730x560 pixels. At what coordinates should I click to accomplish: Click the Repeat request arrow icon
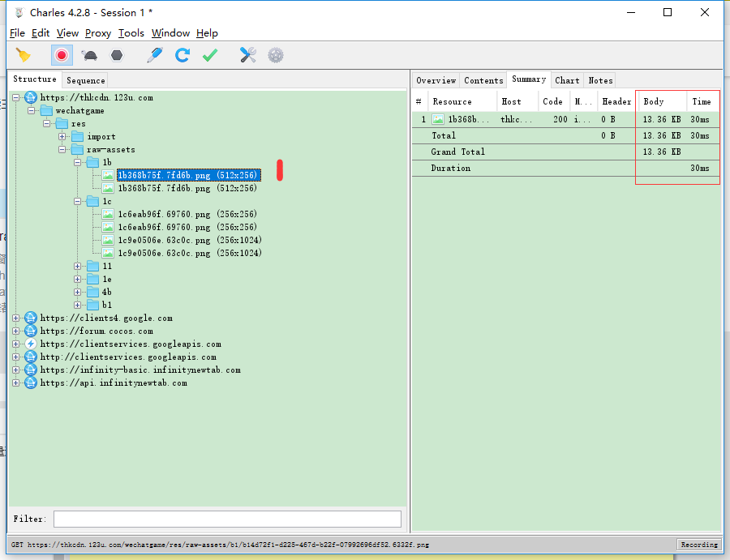(x=182, y=55)
